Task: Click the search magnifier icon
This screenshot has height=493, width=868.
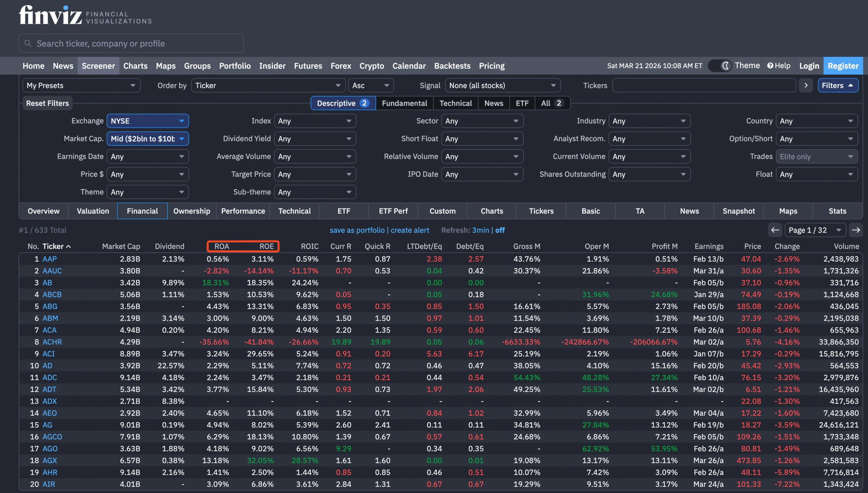Action: pos(28,43)
